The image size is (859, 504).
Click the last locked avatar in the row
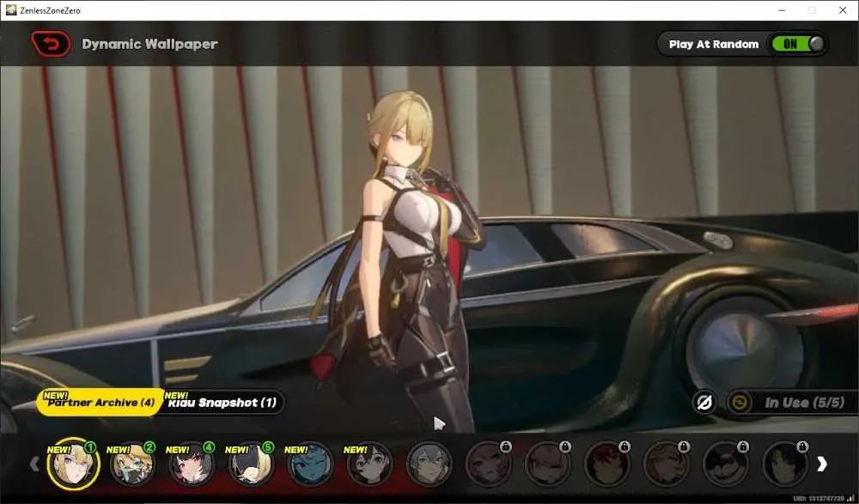785,464
